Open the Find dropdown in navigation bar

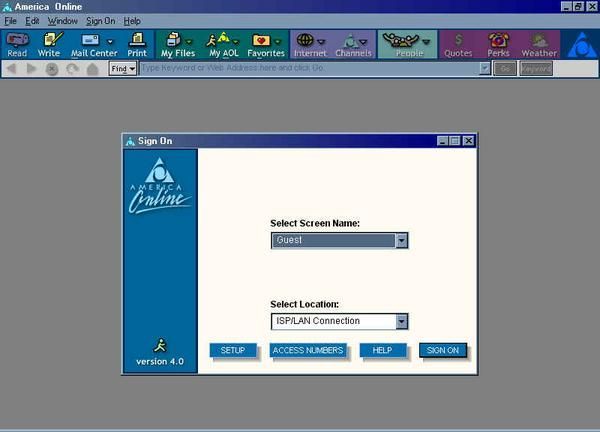(x=124, y=69)
